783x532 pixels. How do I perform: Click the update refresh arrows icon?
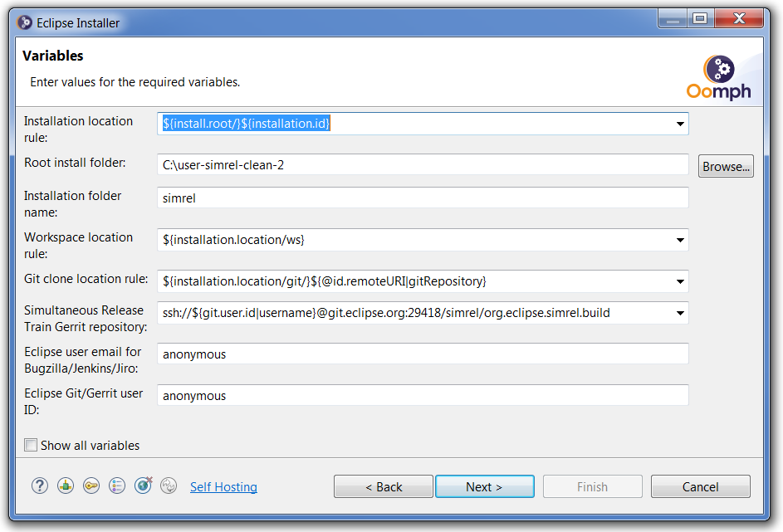169,486
